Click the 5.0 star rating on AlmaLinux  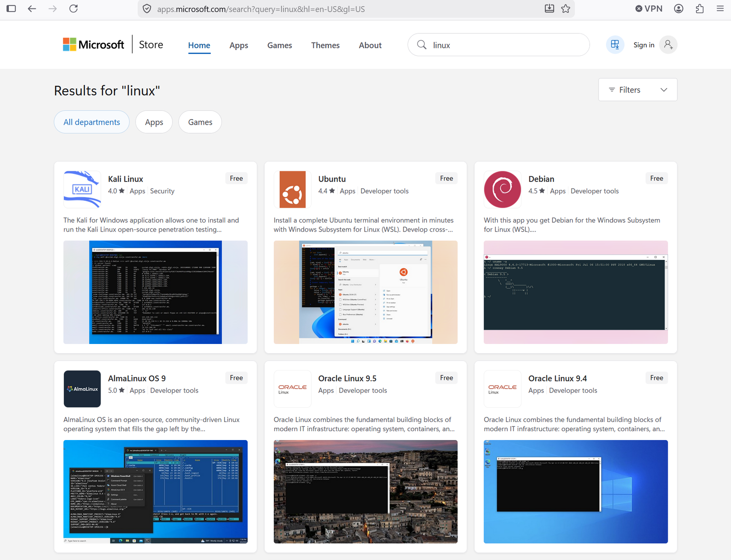116,390
